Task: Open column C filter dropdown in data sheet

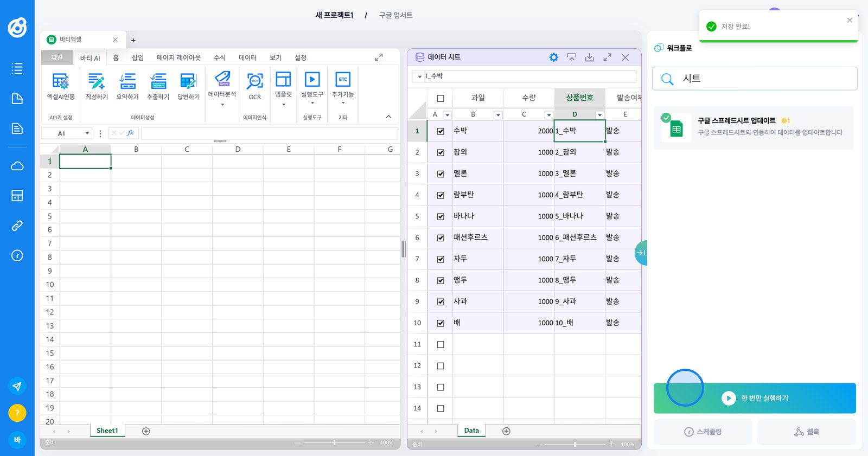Action: pos(549,115)
